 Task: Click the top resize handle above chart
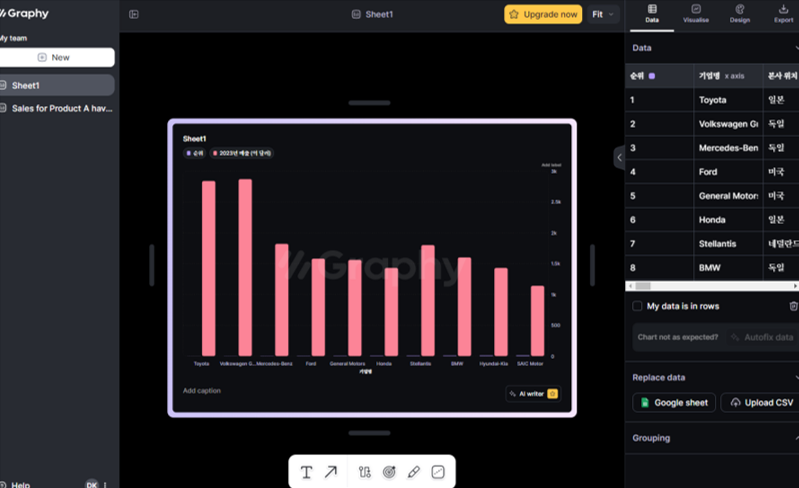tap(369, 103)
